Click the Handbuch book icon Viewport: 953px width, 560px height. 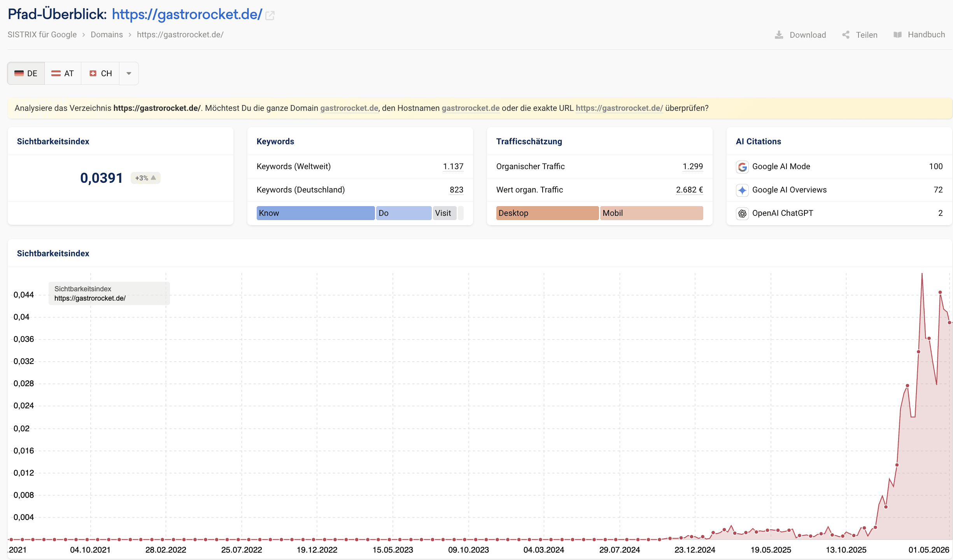tap(897, 35)
